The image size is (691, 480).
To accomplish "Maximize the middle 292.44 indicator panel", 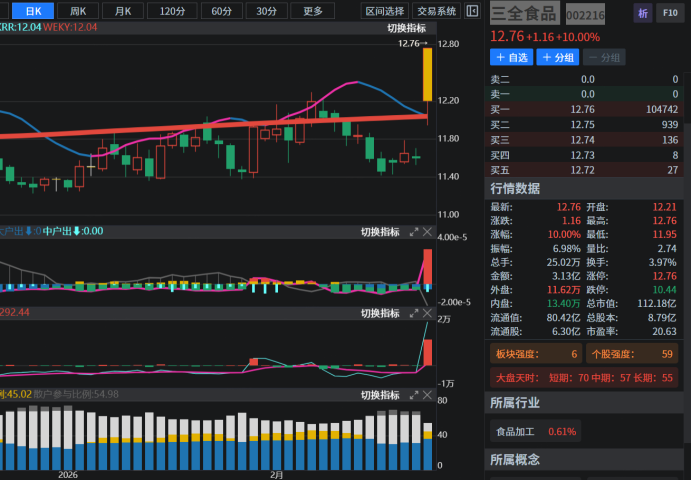I will 414,314.
